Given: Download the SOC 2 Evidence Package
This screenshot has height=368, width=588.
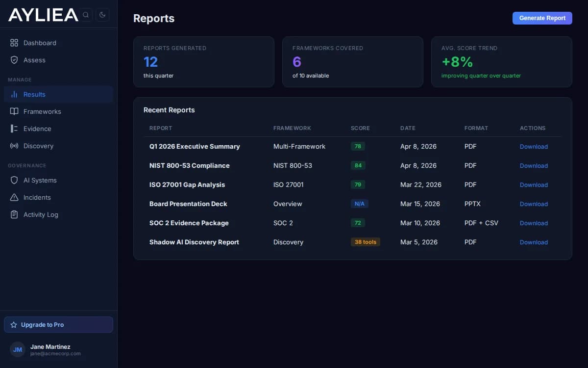Looking at the screenshot, I should pos(534,223).
